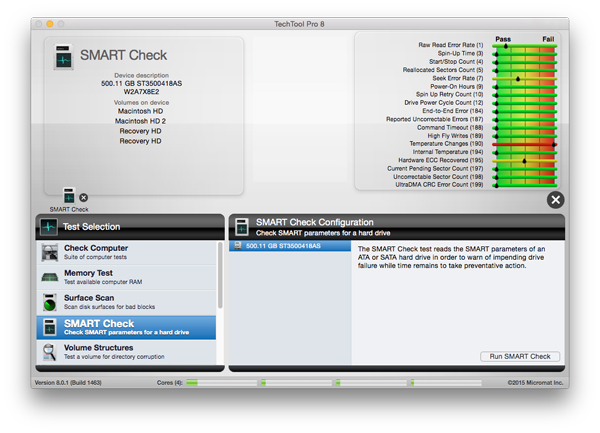Viewport: 600px width, 433px height.
Task: Click the SMART Check list icon
Action: (x=50, y=327)
